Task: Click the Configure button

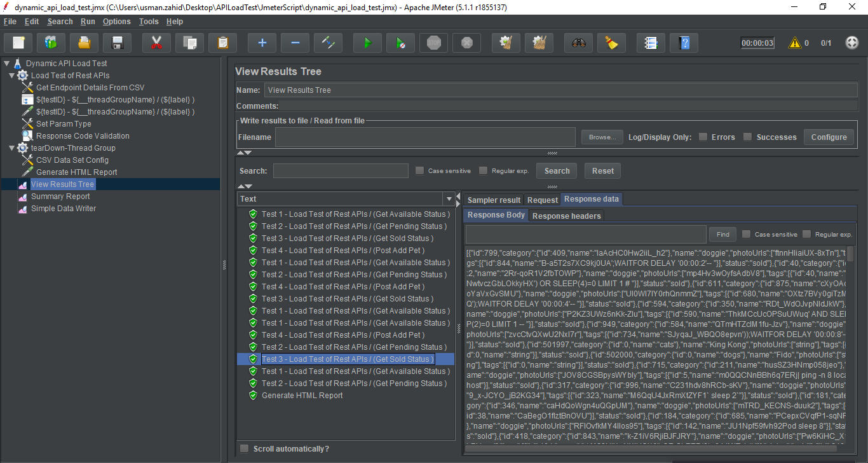Action: tap(829, 137)
